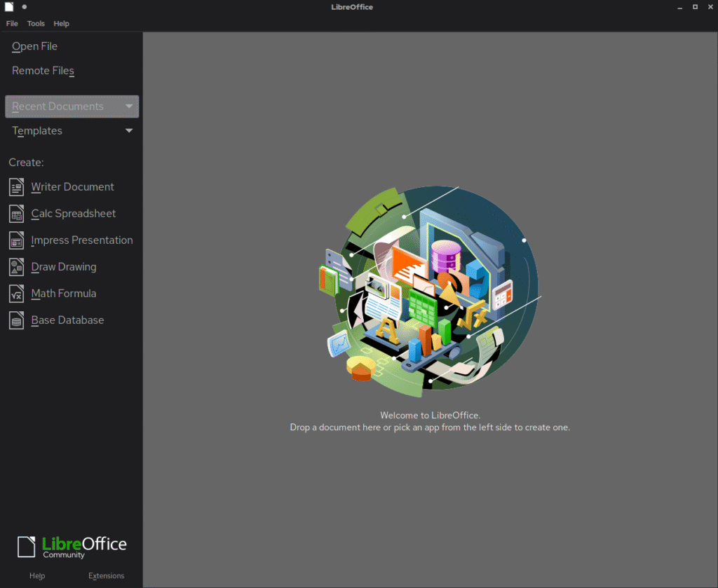Click the LibreOffice welcome illustration
Image resolution: width=718 pixels, height=588 pixels.
[430, 291]
